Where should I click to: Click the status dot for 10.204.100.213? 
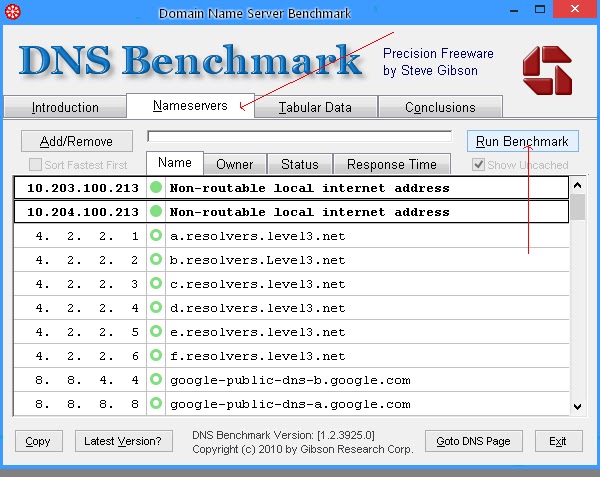point(156,211)
